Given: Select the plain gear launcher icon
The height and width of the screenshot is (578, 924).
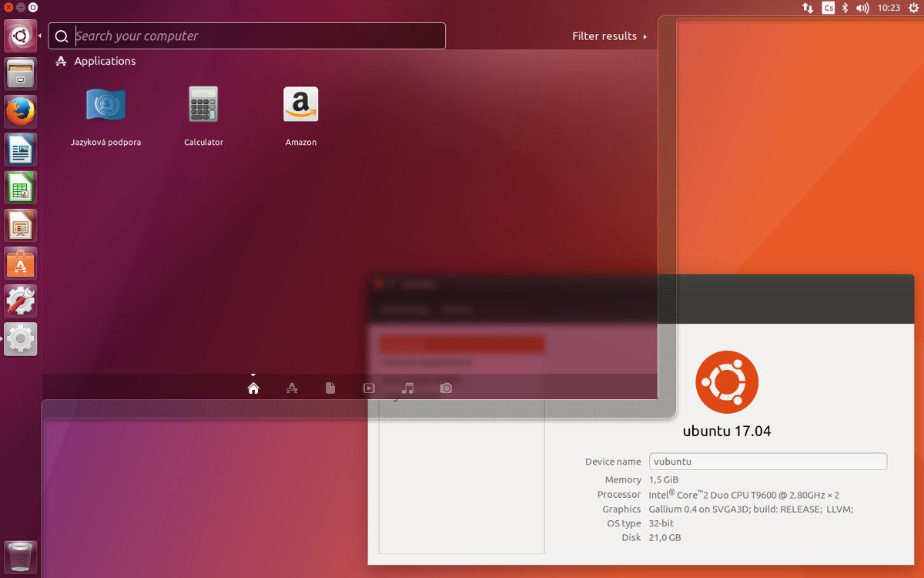Looking at the screenshot, I should (21, 338).
